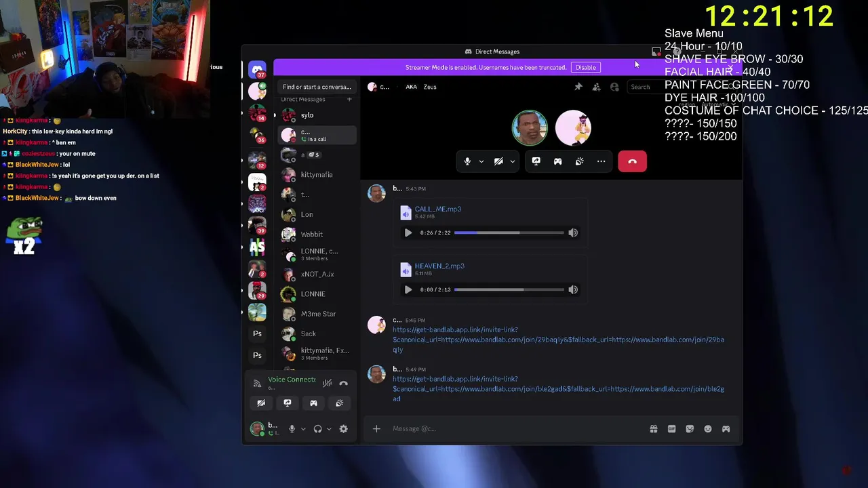868x488 pixels.
Task: Expand input device chevron in user panel
Action: [303, 428]
